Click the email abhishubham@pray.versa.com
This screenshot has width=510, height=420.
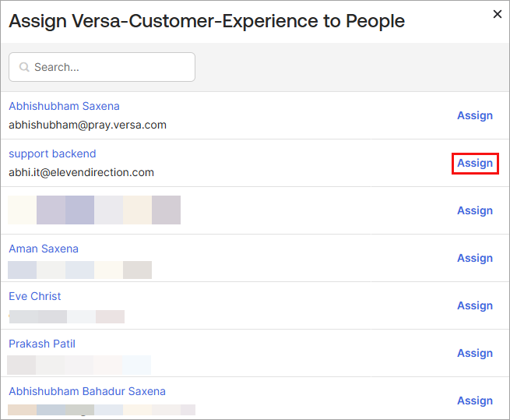point(87,125)
